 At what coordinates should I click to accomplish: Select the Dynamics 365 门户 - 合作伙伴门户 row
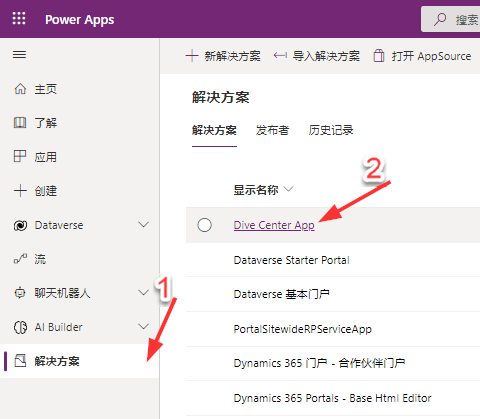point(333,363)
